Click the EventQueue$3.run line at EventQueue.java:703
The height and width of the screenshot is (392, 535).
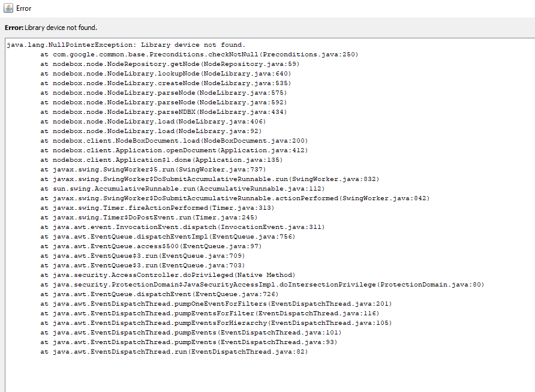tap(143, 265)
